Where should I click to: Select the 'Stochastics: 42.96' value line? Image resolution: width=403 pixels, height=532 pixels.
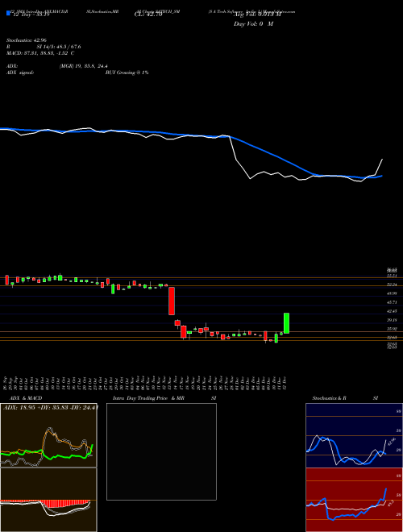coord(26,40)
